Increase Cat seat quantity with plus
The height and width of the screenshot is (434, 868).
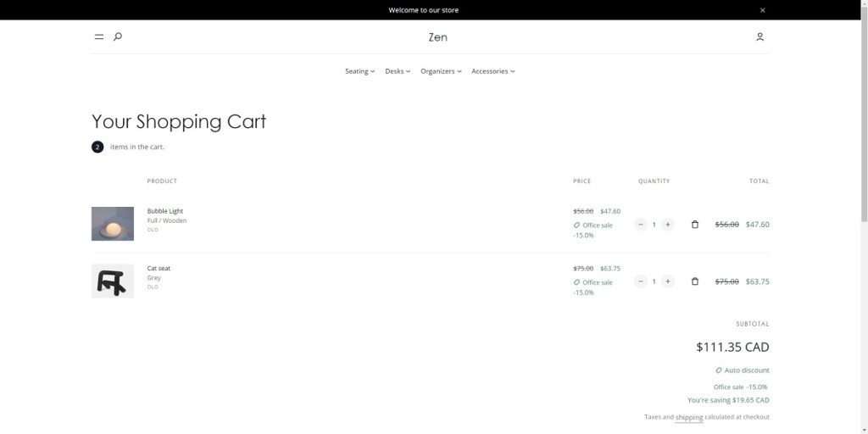click(x=668, y=281)
